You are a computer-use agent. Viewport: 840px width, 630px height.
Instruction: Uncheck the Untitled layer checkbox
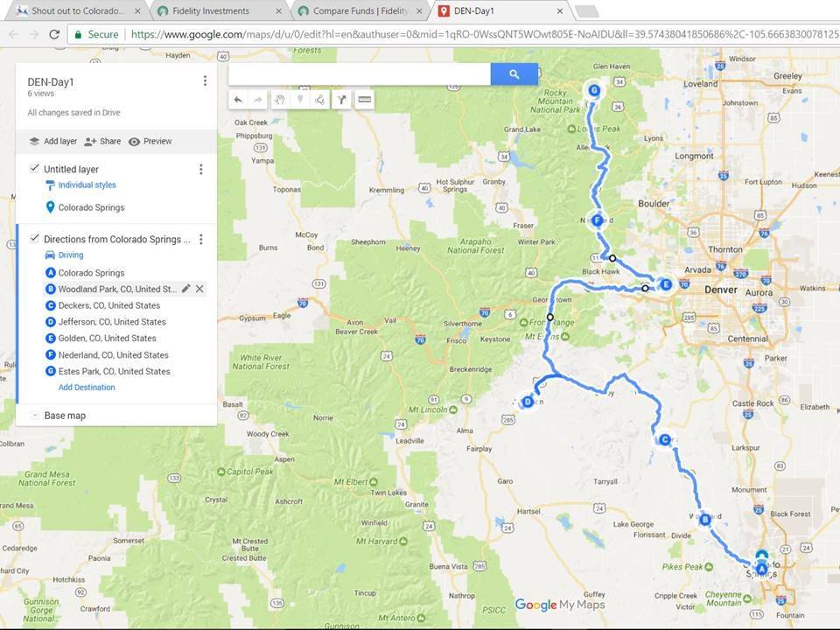(35, 168)
